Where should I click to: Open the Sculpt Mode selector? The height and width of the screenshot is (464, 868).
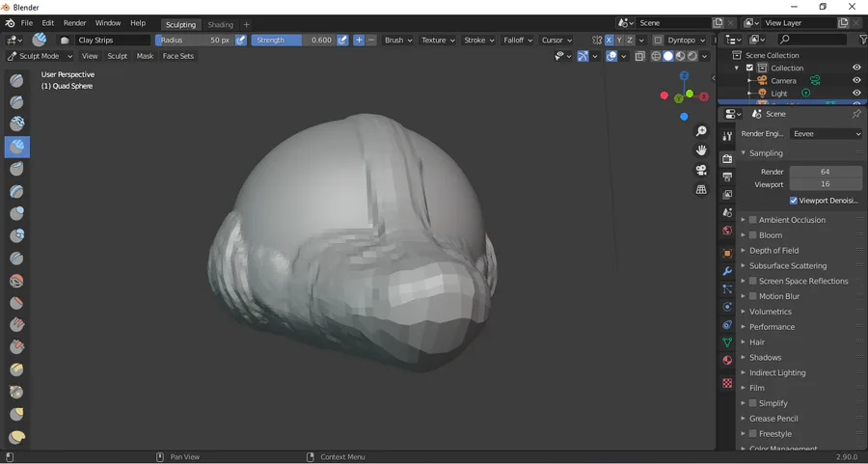pos(40,56)
